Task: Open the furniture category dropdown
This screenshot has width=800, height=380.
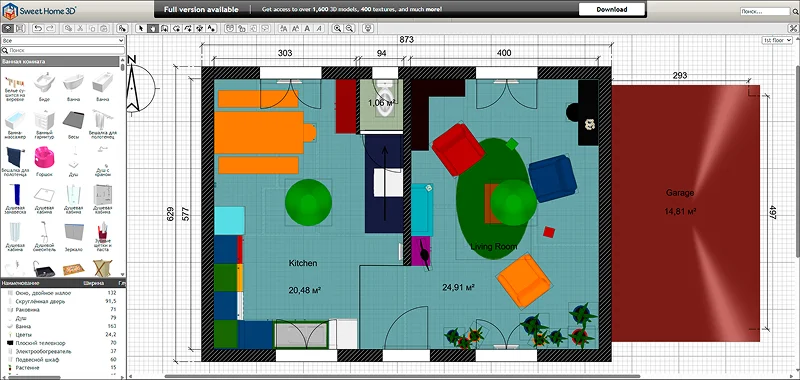Action: click(63, 40)
